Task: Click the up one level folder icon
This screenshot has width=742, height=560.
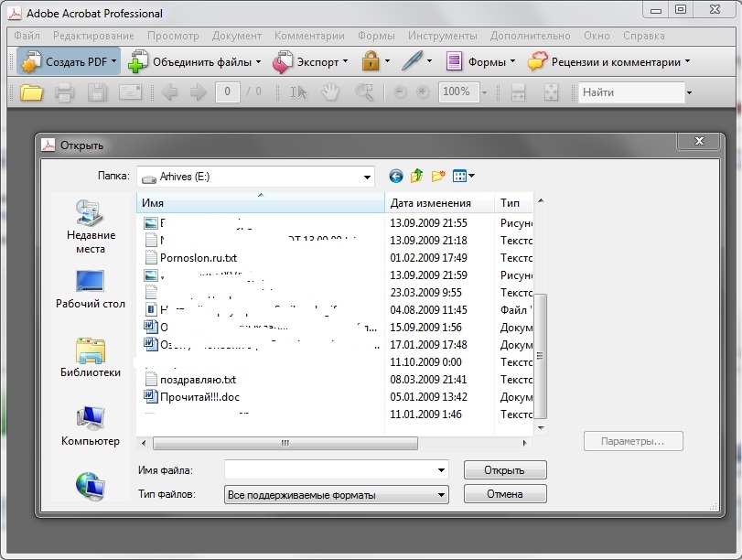Action: 417,176
